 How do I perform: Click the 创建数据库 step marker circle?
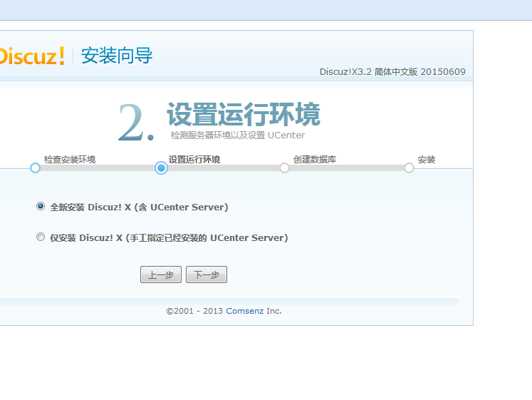(284, 168)
